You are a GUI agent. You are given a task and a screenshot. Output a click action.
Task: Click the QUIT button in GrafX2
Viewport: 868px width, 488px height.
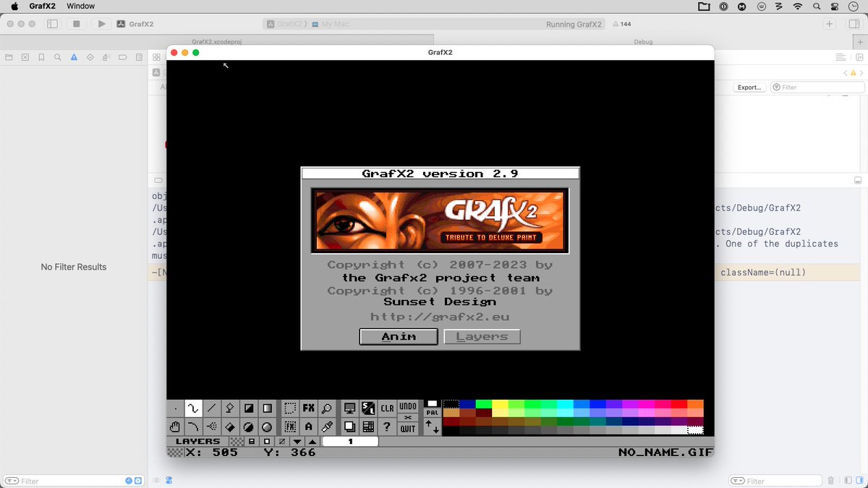click(x=408, y=429)
